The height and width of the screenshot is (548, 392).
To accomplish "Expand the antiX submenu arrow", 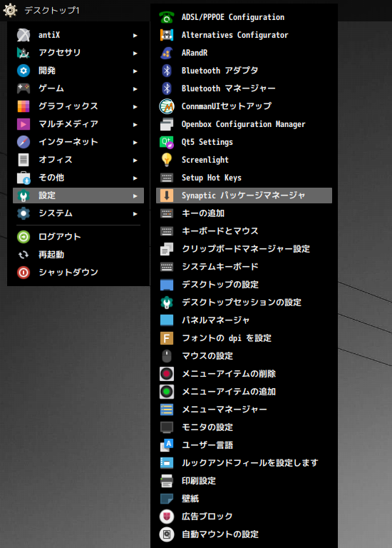I will pyautogui.click(x=135, y=35).
